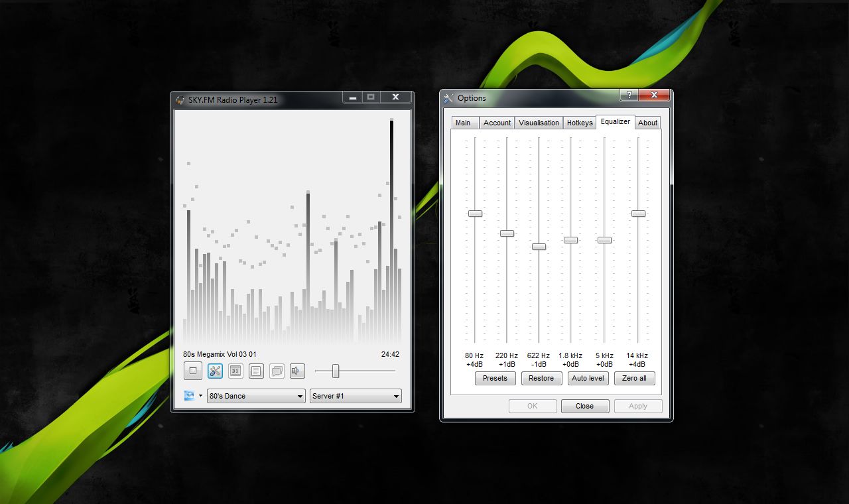Close the Options dialog with X

click(x=654, y=95)
